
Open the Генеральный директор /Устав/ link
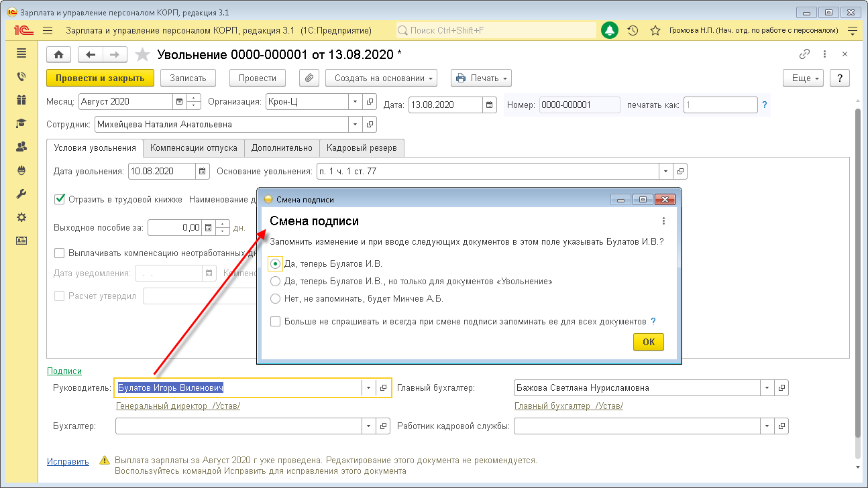click(x=178, y=406)
